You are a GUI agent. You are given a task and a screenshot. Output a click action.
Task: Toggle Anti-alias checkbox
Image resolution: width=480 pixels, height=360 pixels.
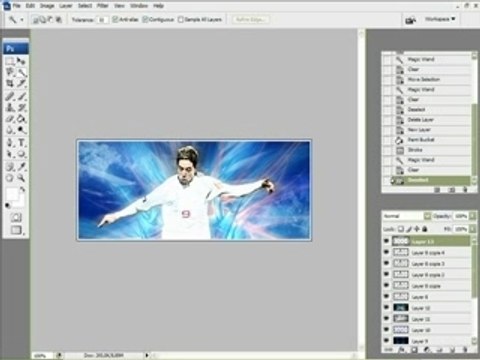pos(115,19)
